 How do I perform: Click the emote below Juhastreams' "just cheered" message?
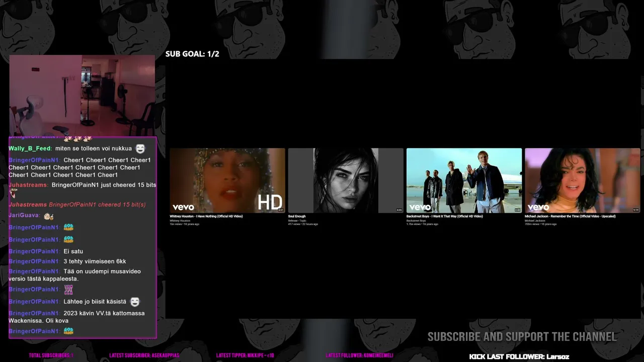point(13,194)
